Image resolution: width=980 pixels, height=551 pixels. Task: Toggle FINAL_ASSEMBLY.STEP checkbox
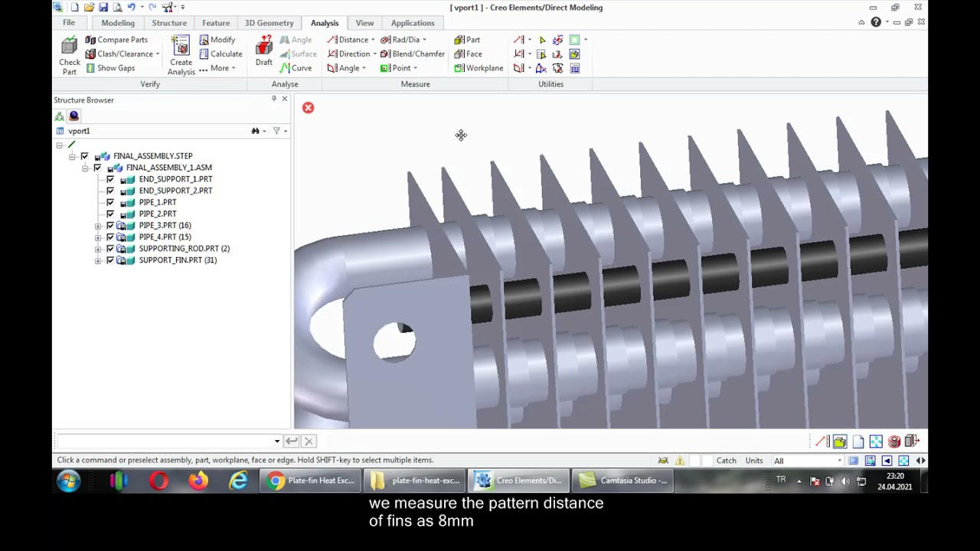click(x=84, y=156)
